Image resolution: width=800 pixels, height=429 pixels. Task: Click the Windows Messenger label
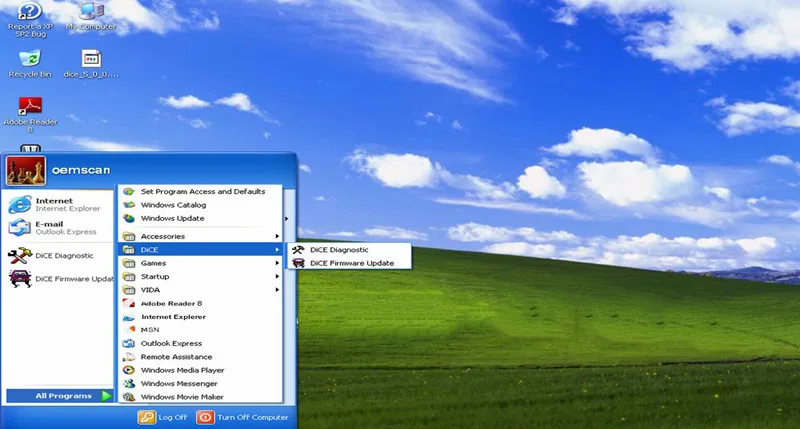pos(179,383)
